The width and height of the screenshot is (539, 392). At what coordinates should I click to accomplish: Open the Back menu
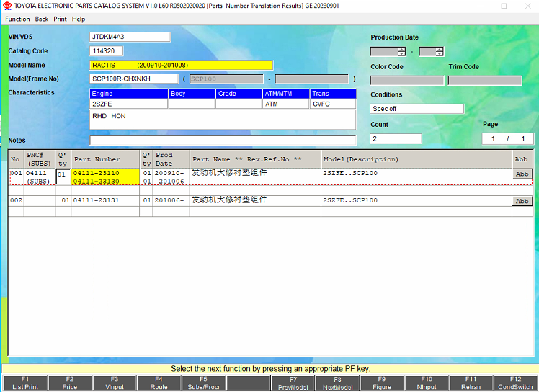coord(42,19)
